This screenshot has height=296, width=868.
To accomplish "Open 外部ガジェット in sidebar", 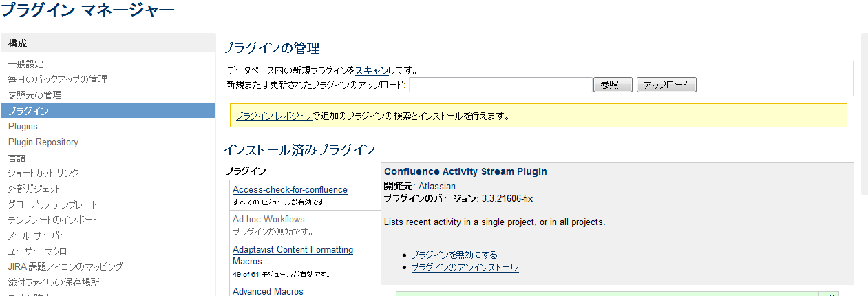I will 34,189.
